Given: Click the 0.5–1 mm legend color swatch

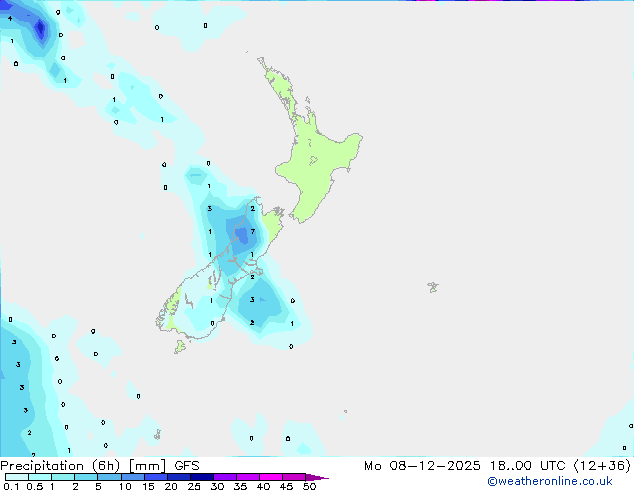Looking at the screenshot, I should [x=40, y=477].
